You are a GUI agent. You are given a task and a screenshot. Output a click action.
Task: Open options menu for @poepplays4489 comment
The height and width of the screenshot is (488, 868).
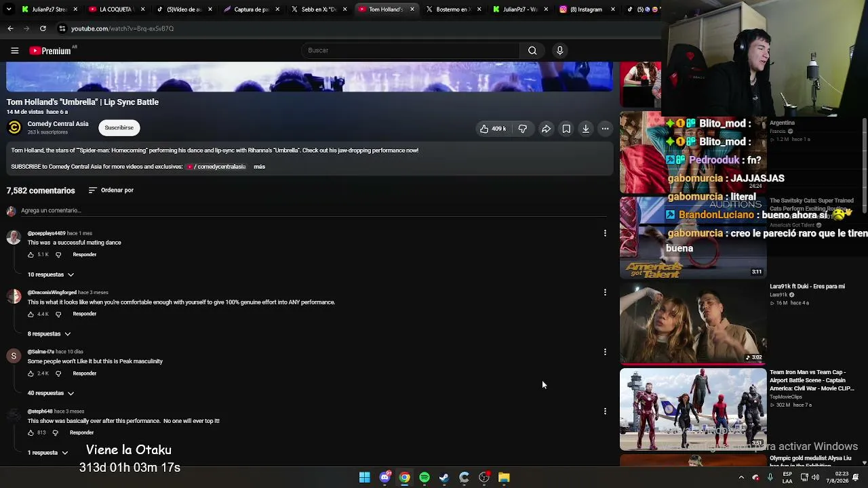click(x=605, y=233)
